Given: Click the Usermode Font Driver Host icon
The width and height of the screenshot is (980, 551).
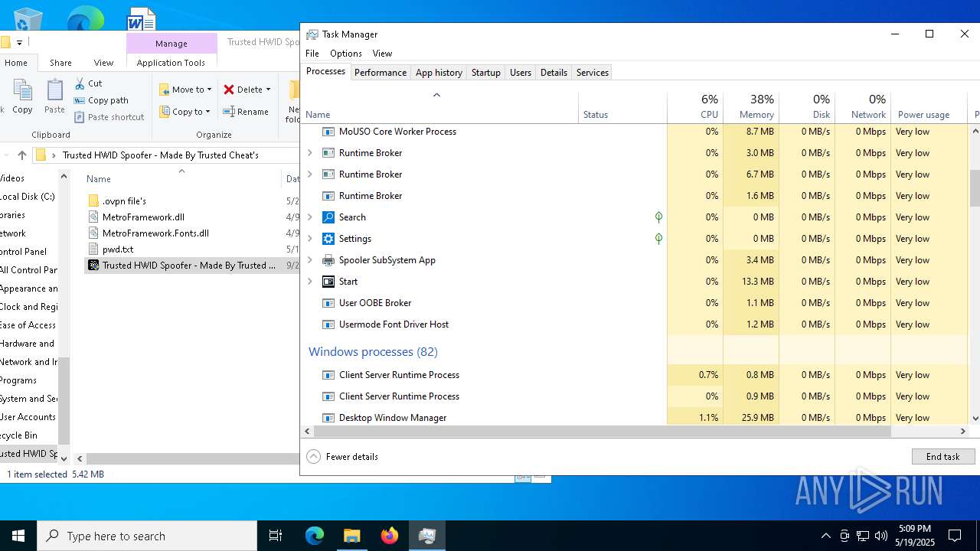Looking at the screenshot, I should click(328, 324).
